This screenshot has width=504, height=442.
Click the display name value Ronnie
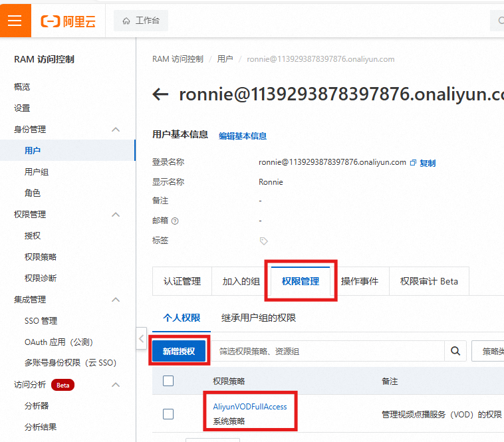271,182
